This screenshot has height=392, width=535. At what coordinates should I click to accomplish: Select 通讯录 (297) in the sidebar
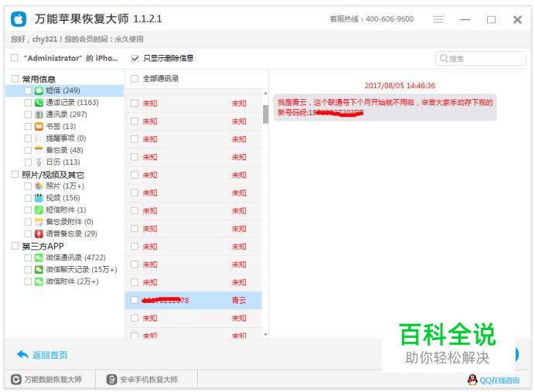pyautogui.click(x=66, y=114)
